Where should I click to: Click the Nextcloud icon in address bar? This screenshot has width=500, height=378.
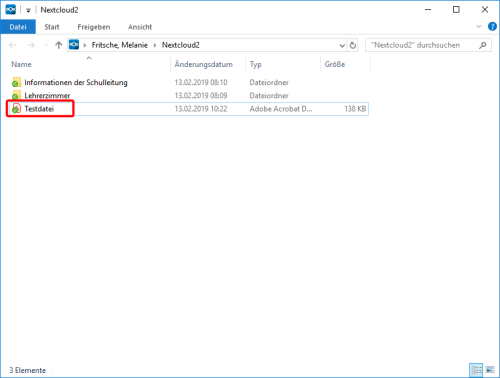pos(74,45)
